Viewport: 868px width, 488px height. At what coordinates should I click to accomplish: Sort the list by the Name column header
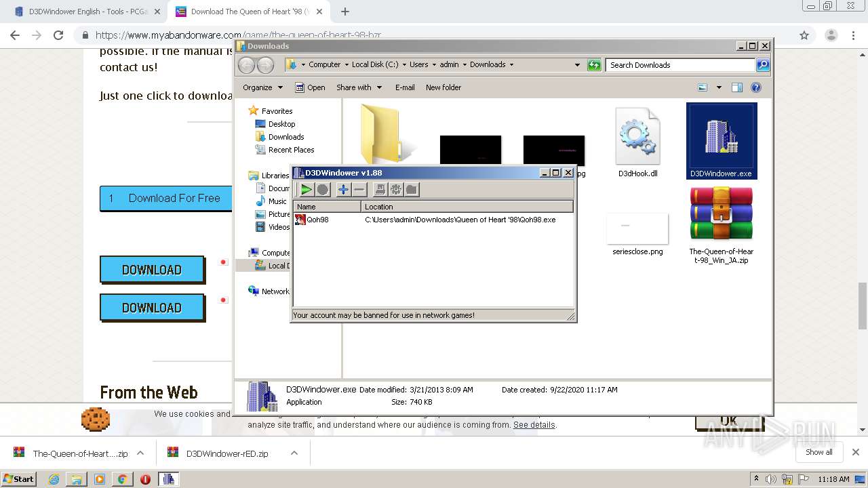pyautogui.click(x=328, y=207)
